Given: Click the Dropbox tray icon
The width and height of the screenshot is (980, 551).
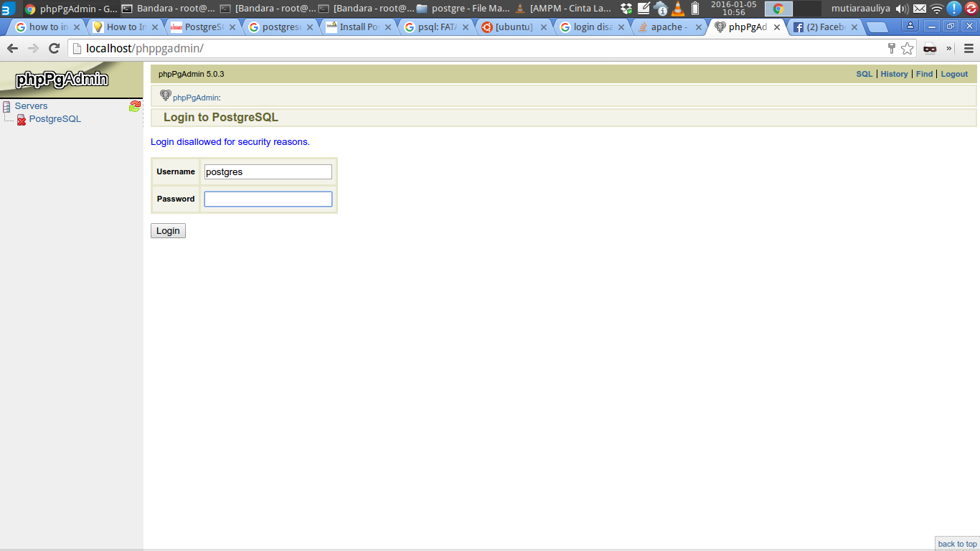Looking at the screenshot, I should coord(626,9).
